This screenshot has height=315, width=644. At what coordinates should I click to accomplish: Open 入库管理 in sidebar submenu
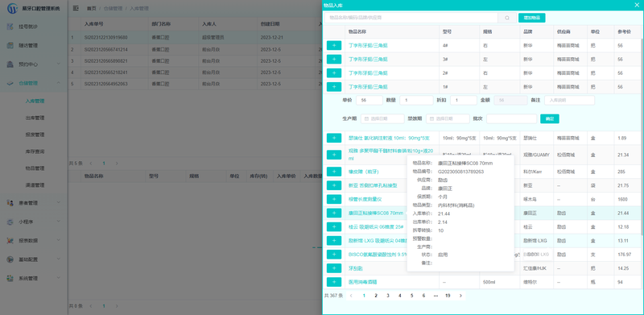coord(35,102)
